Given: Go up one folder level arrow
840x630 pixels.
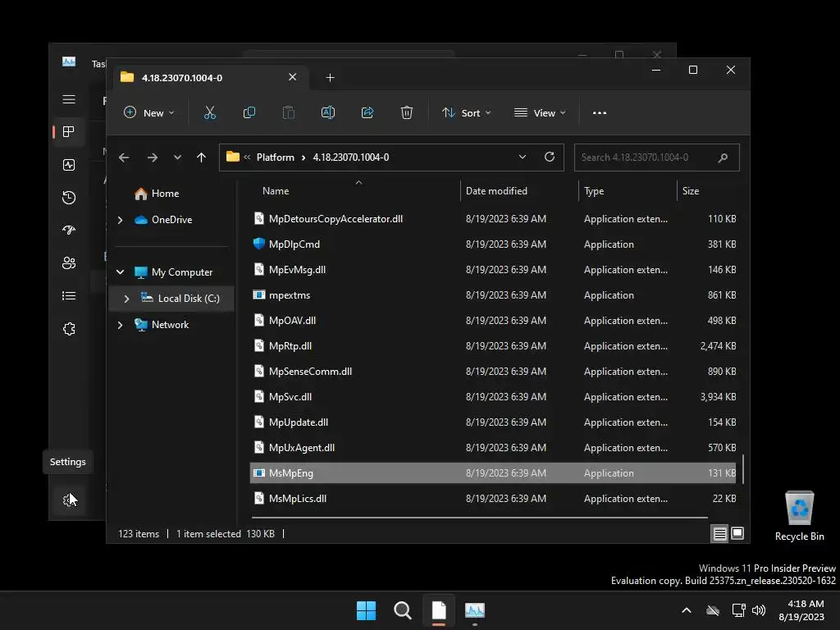Looking at the screenshot, I should coord(202,157).
